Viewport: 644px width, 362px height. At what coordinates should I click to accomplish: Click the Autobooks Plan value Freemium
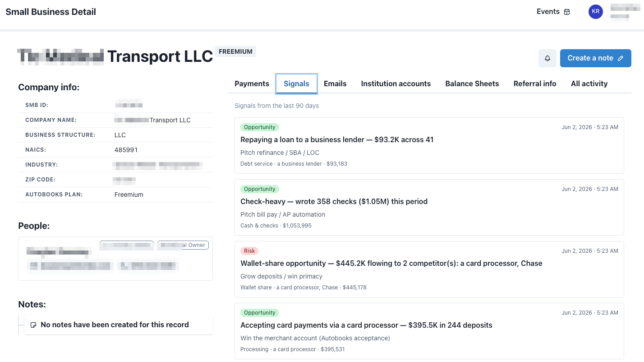click(x=129, y=195)
